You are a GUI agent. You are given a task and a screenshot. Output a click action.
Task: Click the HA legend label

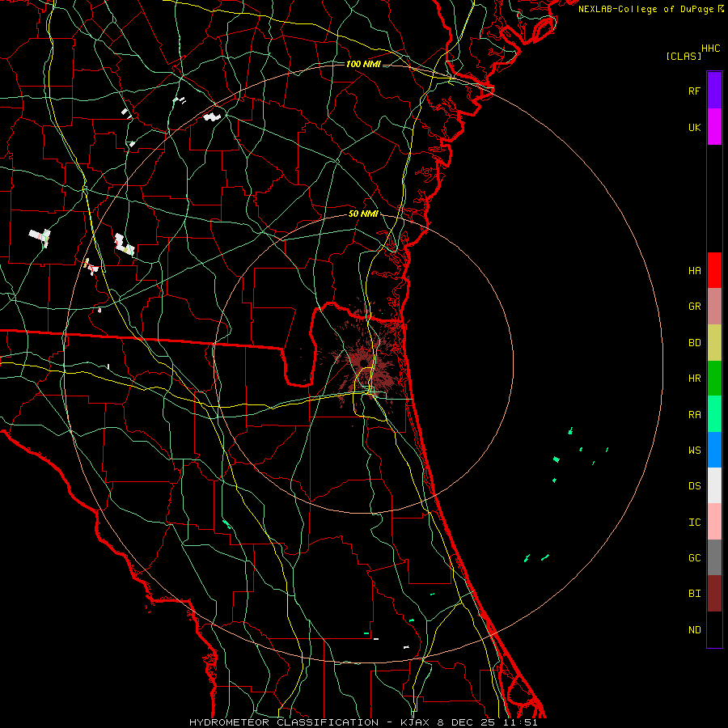694,271
